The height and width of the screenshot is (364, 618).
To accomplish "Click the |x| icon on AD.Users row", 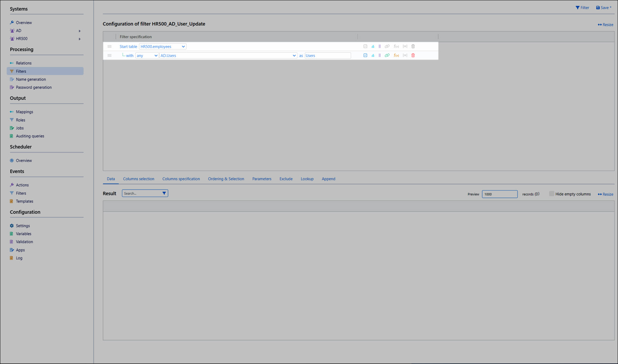I will pyautogui.click(x=405, y=55).
